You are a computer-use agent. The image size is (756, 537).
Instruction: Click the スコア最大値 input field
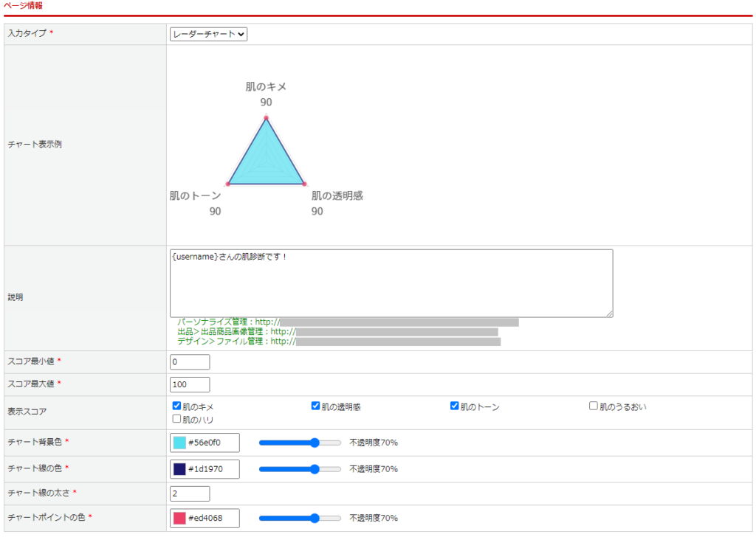point(190,384)
